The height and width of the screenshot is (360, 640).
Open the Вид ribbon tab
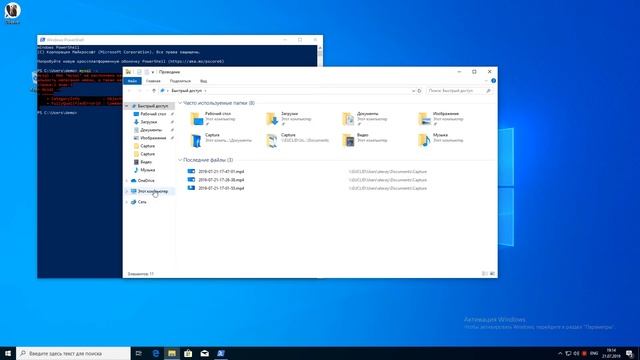point(203,81)
